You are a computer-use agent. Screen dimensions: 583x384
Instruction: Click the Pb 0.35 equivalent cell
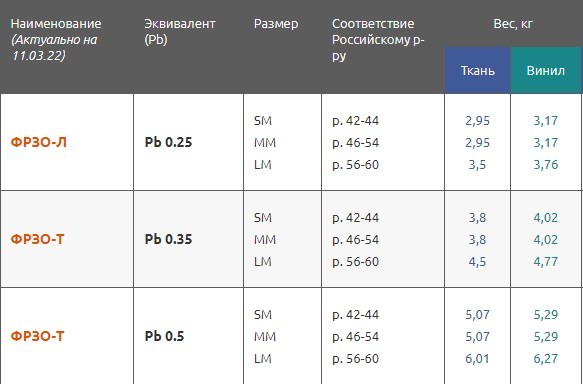click(x=168, y=239)
